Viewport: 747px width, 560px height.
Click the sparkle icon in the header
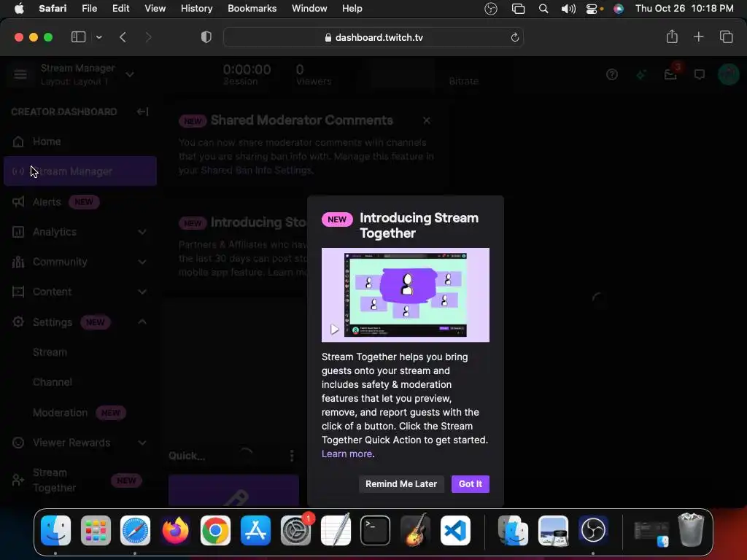coord(640,74)
